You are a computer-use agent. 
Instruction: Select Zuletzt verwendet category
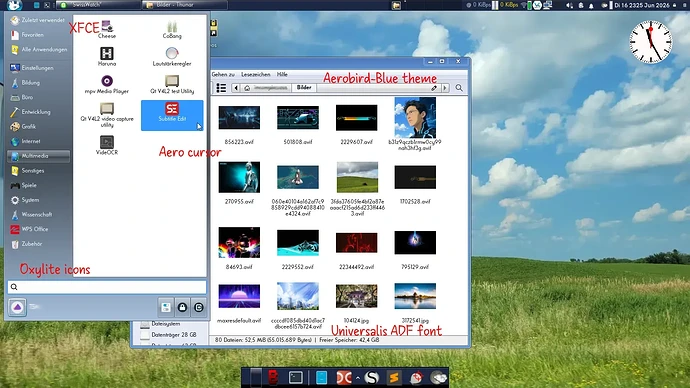point(38,20)
